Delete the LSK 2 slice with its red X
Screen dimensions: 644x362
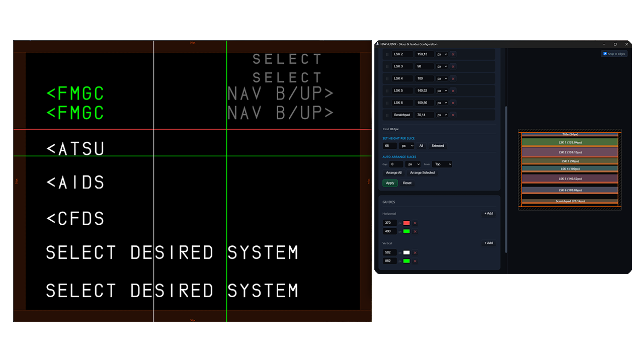(452, 54)
